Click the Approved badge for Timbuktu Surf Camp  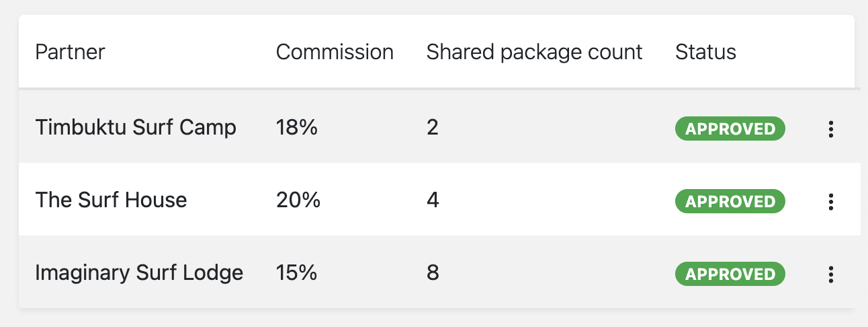(730, 129)
